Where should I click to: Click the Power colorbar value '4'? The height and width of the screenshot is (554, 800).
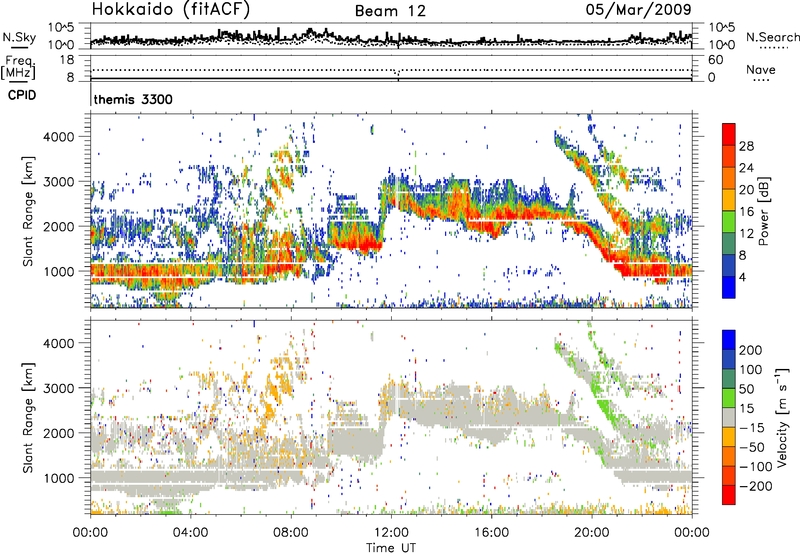click(743, 277)
